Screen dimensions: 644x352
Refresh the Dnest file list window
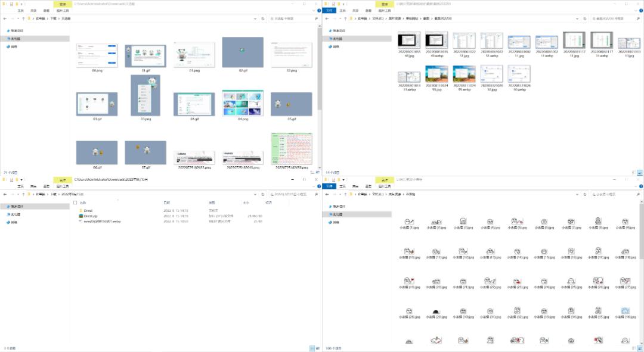(x=263, y=194)
